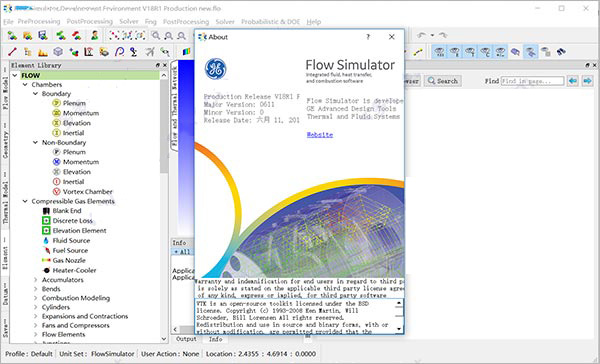The image size is (600, 364).
Task: Select the gray 3D cube icon
Action: point(58,51)
